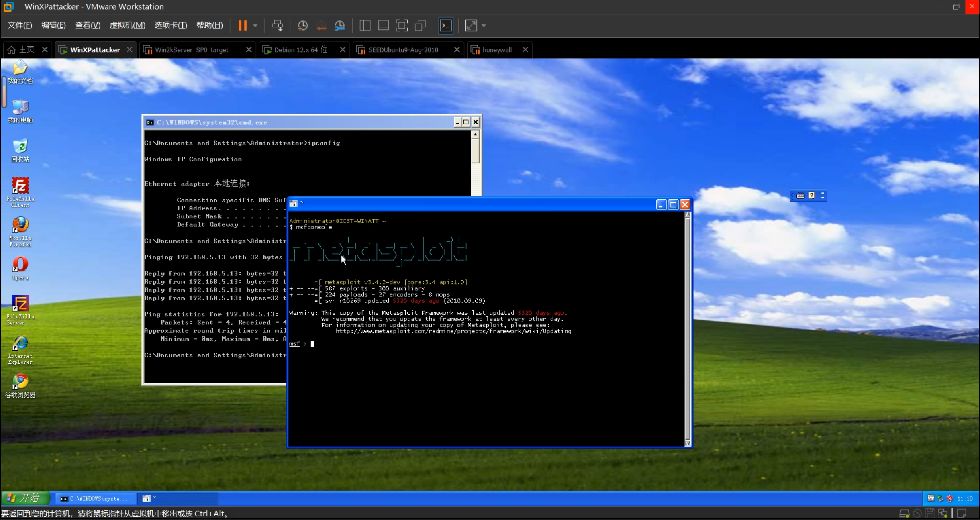Toggle the thumbnail bar panel

point(383,26)
